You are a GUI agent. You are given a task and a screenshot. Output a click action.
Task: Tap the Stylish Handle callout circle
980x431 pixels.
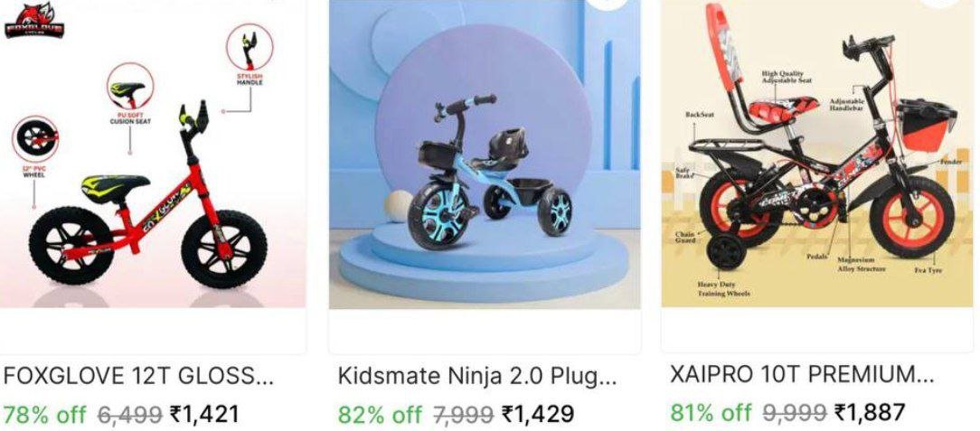(250, 47)
